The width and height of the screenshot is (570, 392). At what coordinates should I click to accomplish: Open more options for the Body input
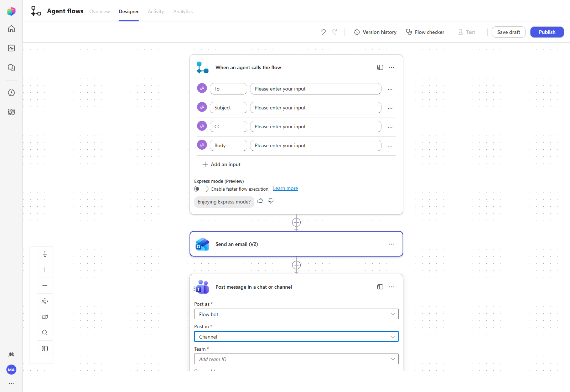[x=390, y=146]
